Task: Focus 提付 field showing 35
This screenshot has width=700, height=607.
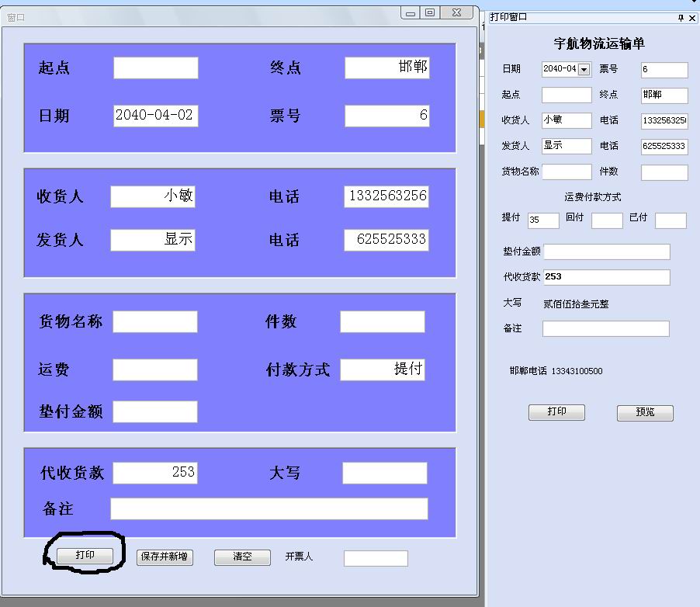Action: 543,220
